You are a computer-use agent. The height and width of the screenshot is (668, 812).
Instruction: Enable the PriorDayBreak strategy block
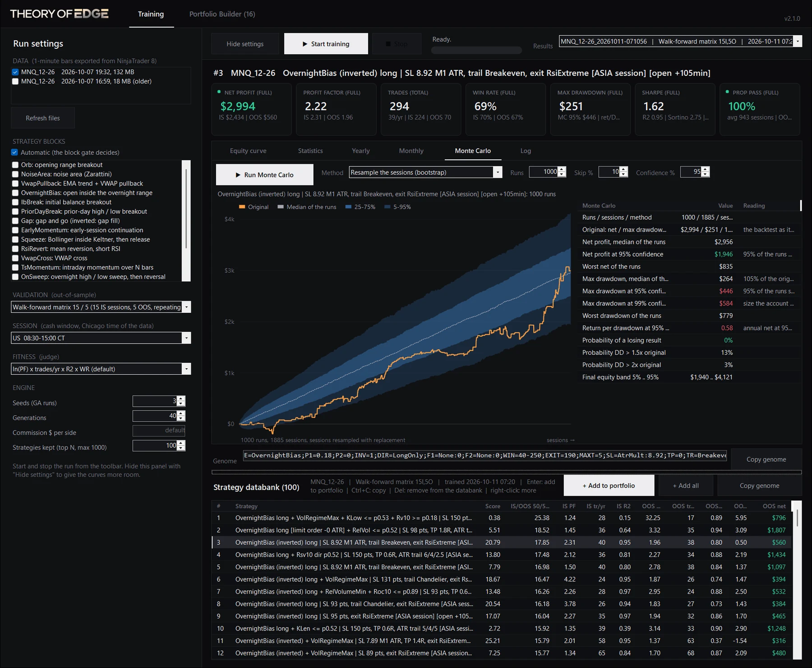pyautogui.click(x=15, y=211)
